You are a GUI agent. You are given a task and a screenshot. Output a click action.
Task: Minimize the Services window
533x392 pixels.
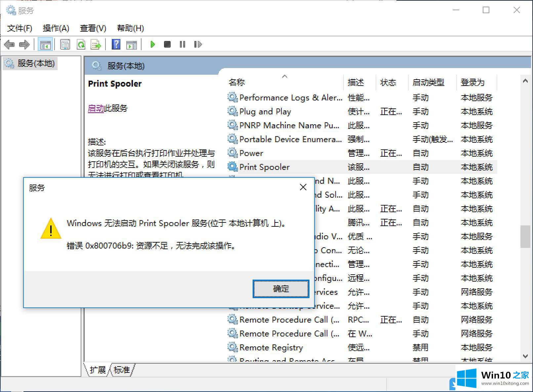(456, 10)
